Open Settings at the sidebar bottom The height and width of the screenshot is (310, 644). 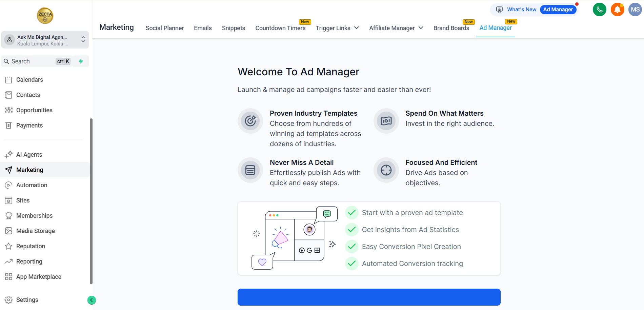[x=27, y=300]
